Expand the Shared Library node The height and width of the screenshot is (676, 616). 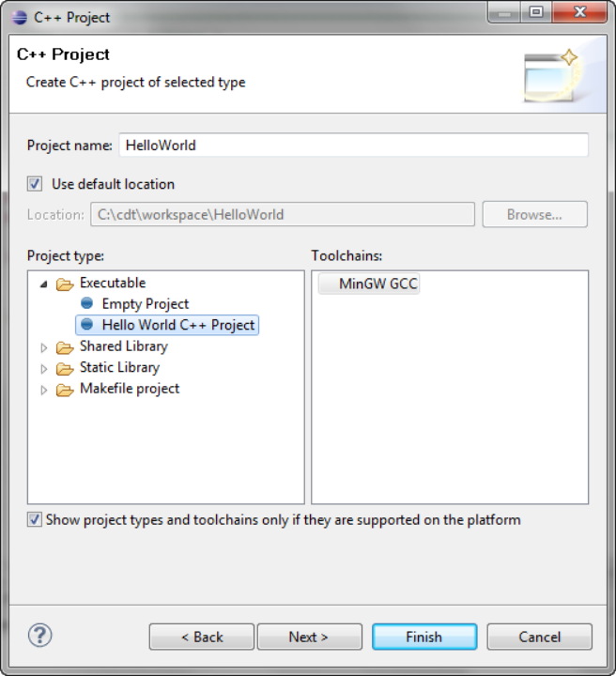tap(44, 346)
